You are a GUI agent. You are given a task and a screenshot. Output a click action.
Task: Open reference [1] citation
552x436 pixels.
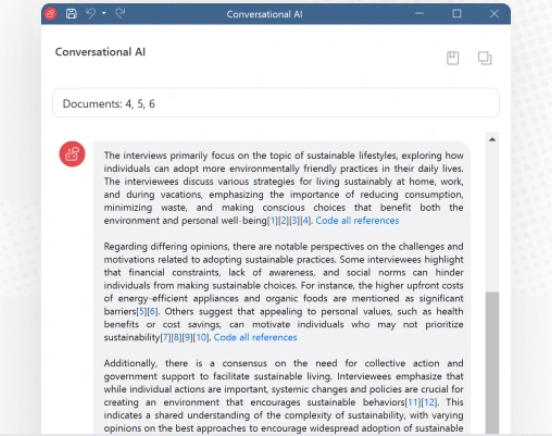pyautogui.click(x=273, y=220)
